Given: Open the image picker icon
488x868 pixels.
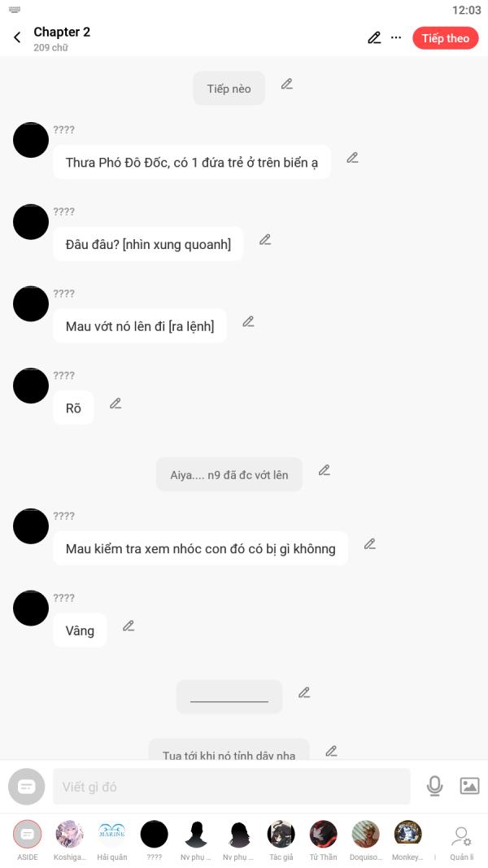Looking at the screenshot, I should click(x=470, y=786).
